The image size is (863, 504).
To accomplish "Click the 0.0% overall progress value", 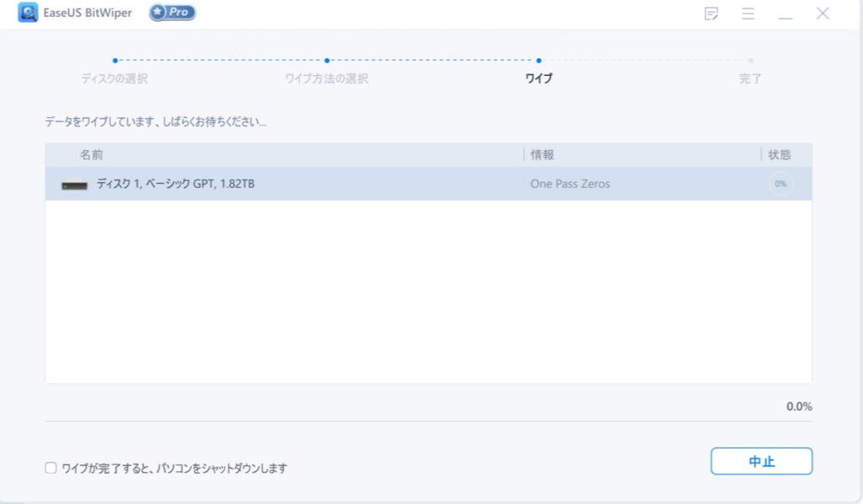I will [x=799, y=406].
